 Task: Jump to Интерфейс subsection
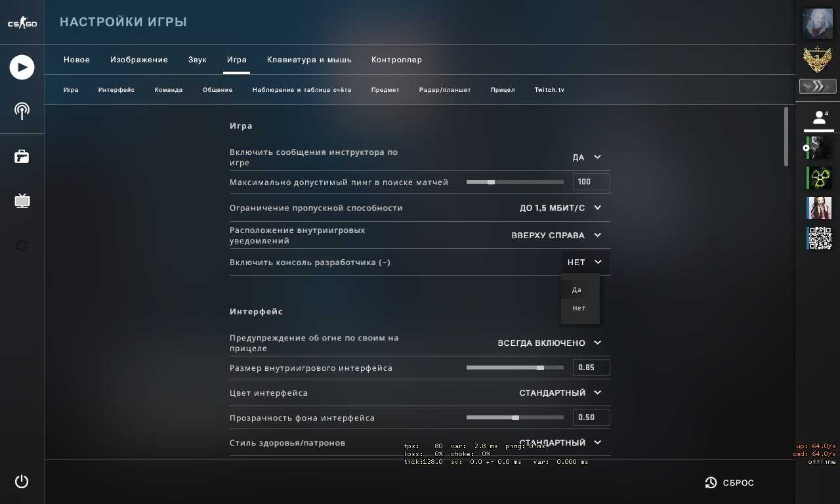click(117, 90)
